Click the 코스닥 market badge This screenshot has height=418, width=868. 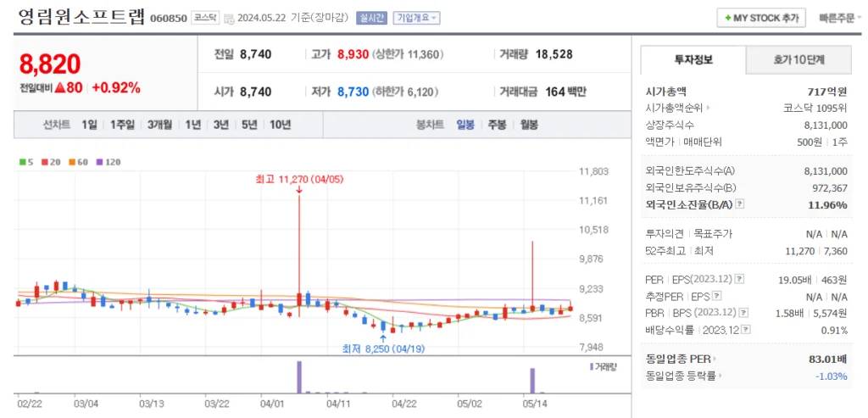[205, 18]
